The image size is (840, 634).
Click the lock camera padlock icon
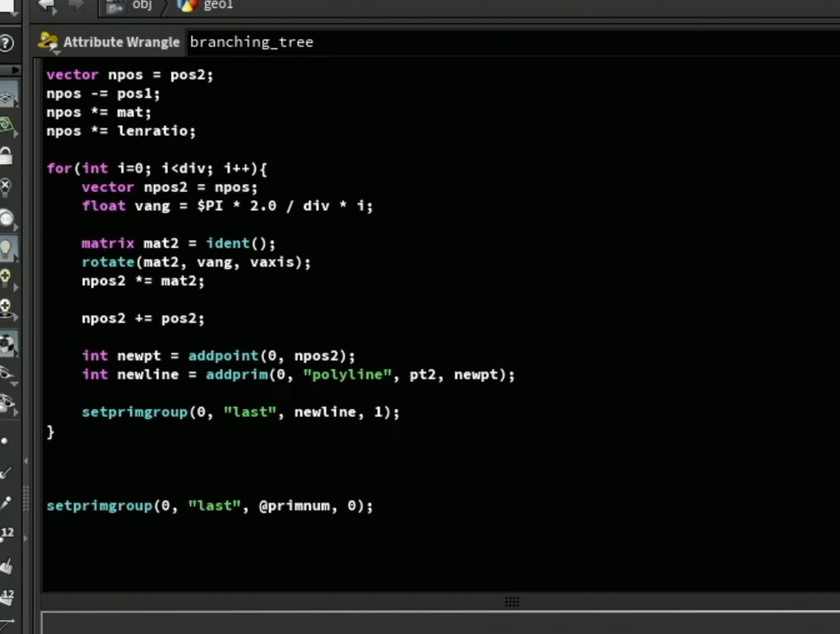click(6, 155)
